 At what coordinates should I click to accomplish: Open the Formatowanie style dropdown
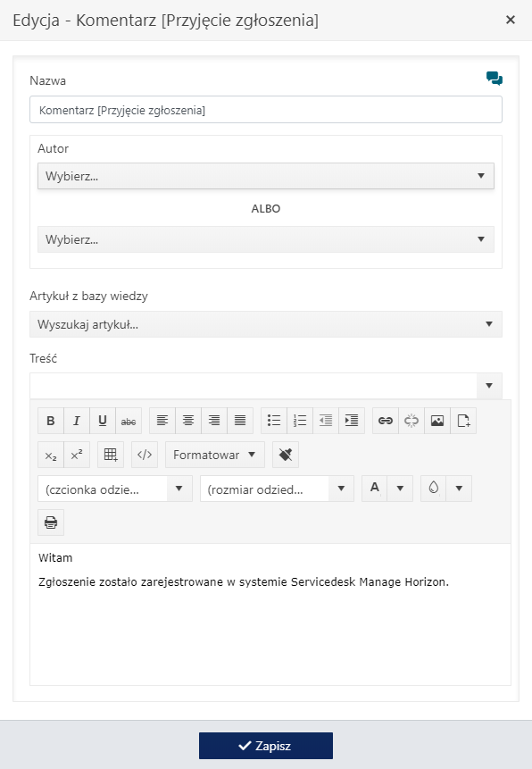point(215,455)
